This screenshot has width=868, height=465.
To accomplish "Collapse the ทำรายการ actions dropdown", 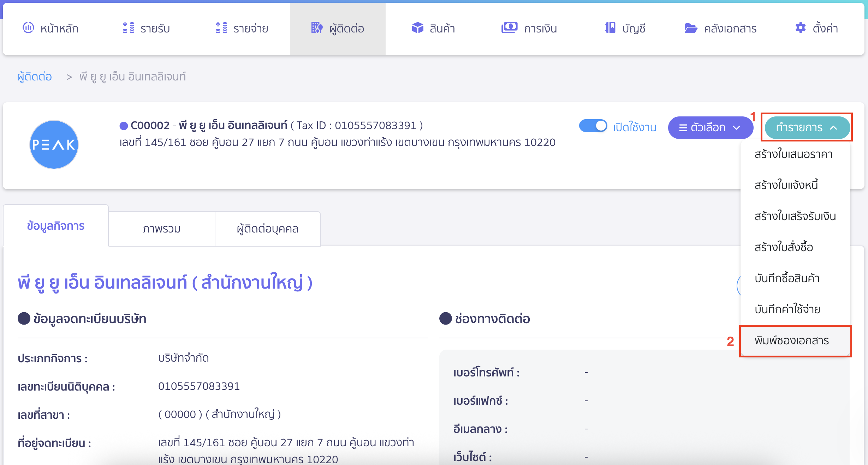I will point(807,128).
